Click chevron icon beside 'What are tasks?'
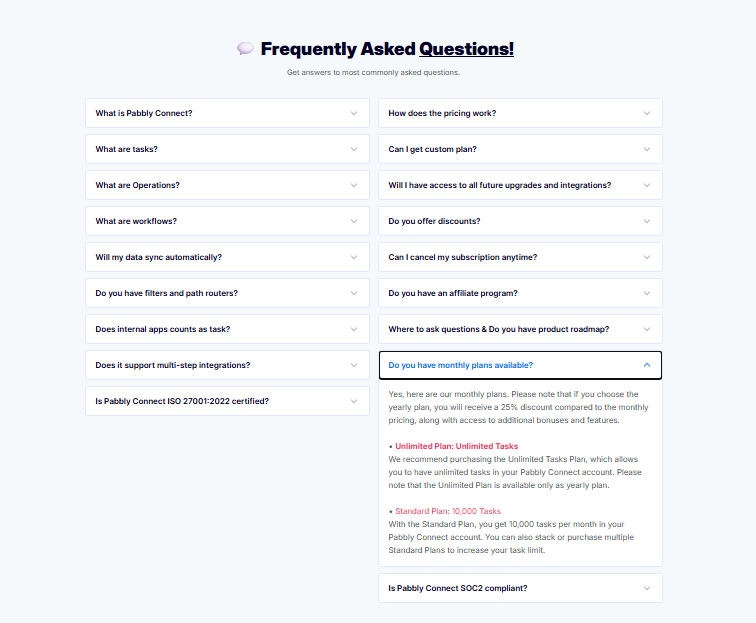The height and width of the screenshot is (623, 756). pyautogui.click(x=354, y=149)
